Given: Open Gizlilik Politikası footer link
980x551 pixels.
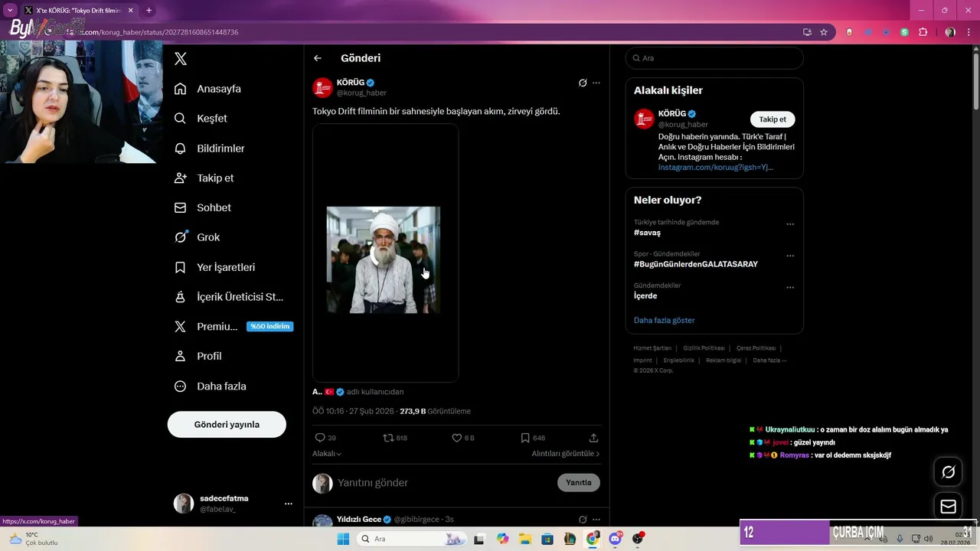Looking at the screenshot, I should [704, 348].
